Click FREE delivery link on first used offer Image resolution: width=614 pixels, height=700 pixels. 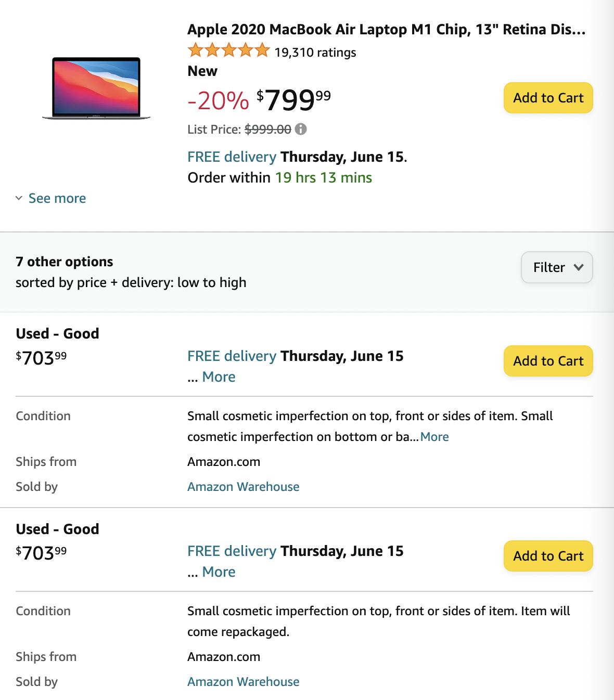point(232,356)
